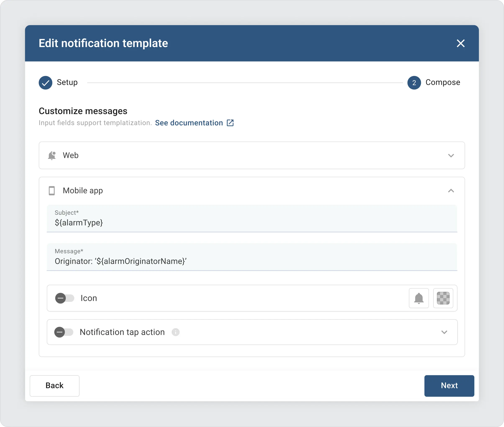Click the Web notification bell icon

click(x=52, y=156)
